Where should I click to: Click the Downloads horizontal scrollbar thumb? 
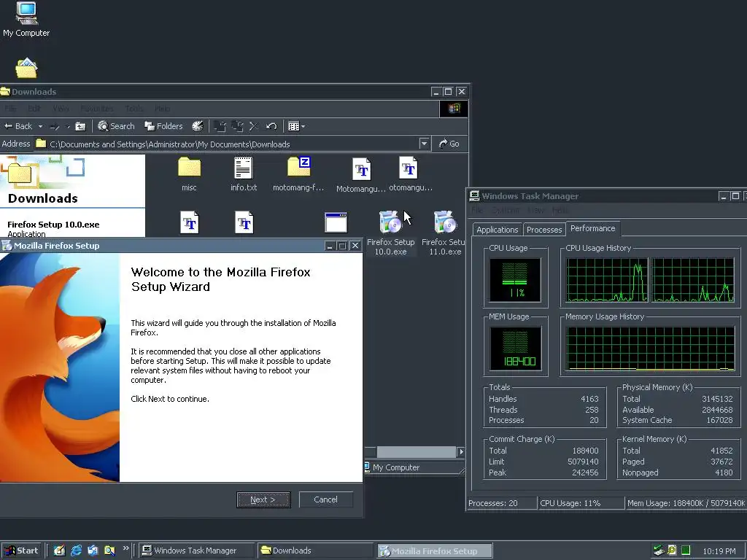[416, 451]
